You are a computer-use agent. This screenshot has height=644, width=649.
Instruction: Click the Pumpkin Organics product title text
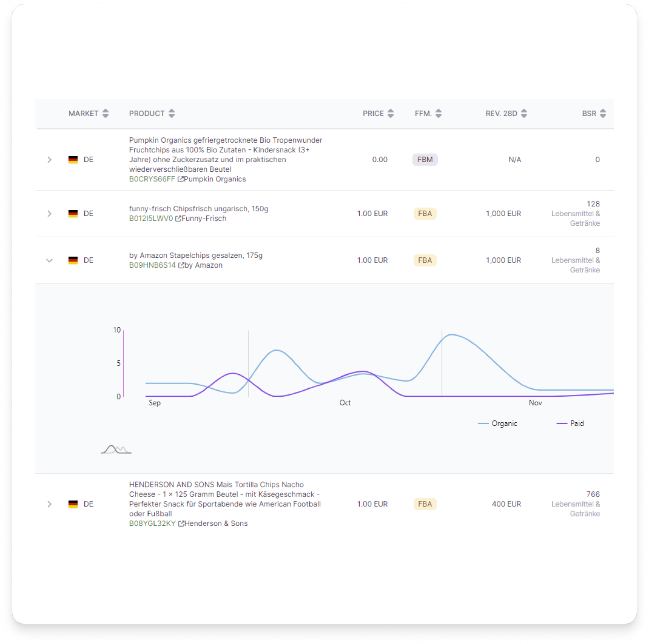coord(226,155)
